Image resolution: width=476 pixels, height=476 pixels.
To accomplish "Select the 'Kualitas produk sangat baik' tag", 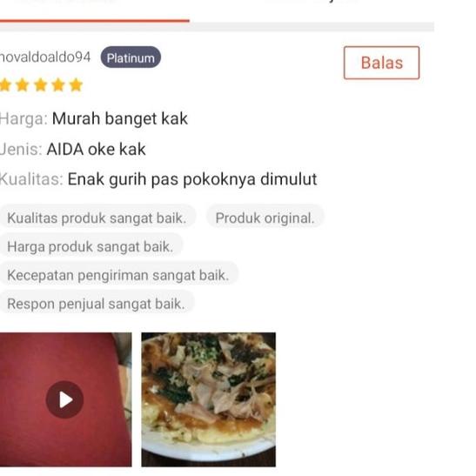I will 97,218.
